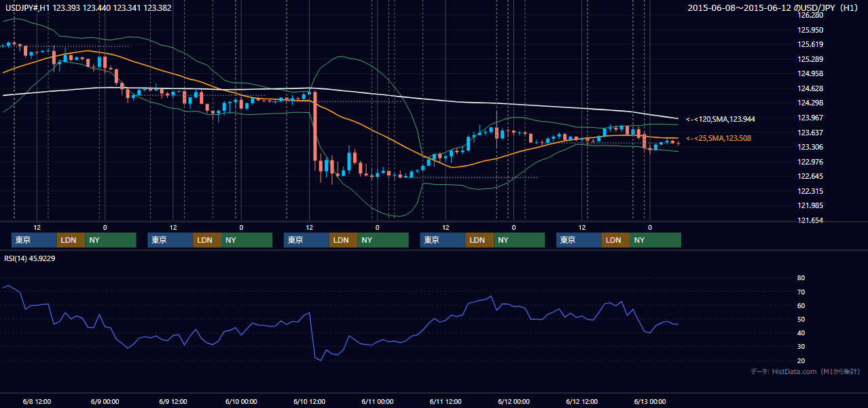Click price axis value 122.315
Image resolution: width=868 pixels, height=408 pixels.
[810, 191]
